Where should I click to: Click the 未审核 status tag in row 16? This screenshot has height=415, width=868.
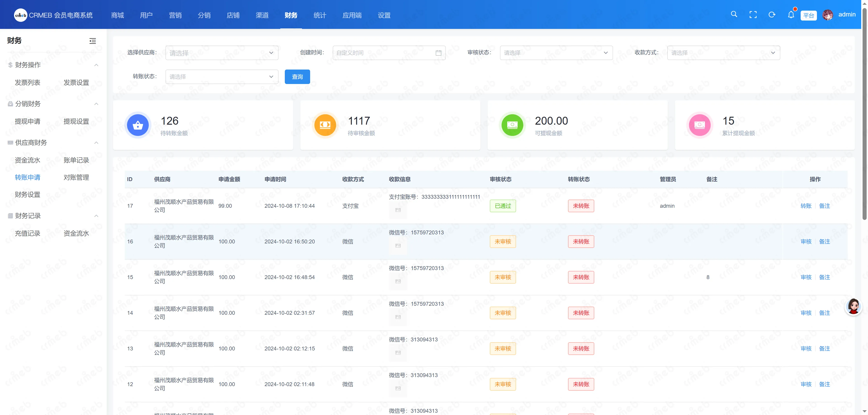click(x=503, y=242)
